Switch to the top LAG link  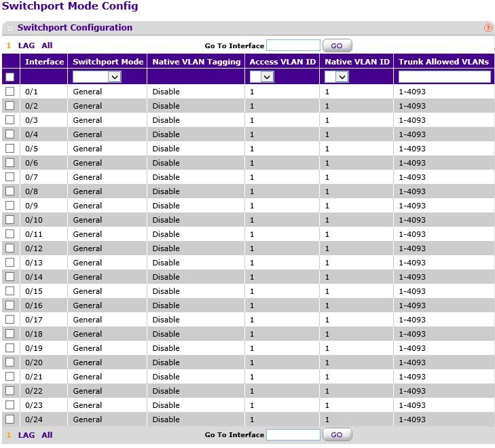coord(26,45)
